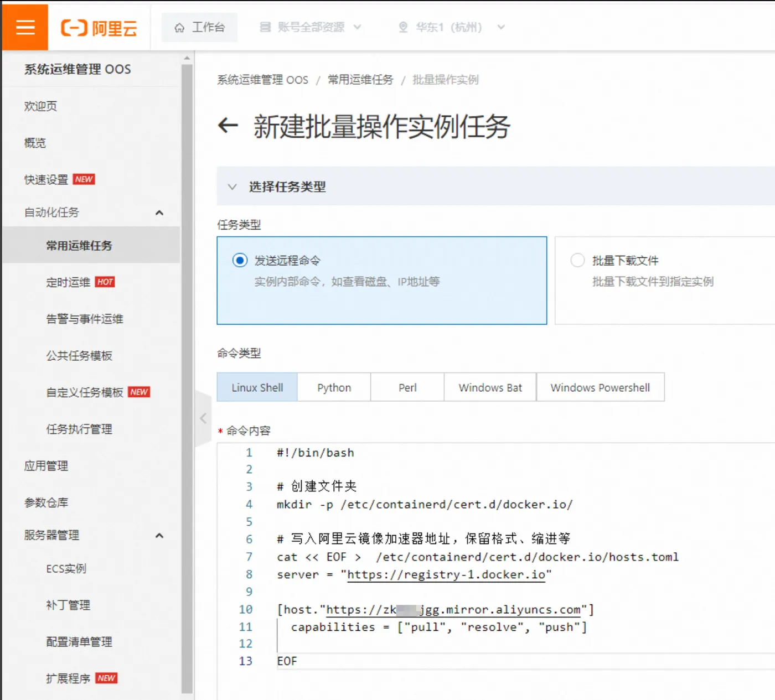Open 概览 in the sidebar
775x700 pixels.
(x=35, y=143)
